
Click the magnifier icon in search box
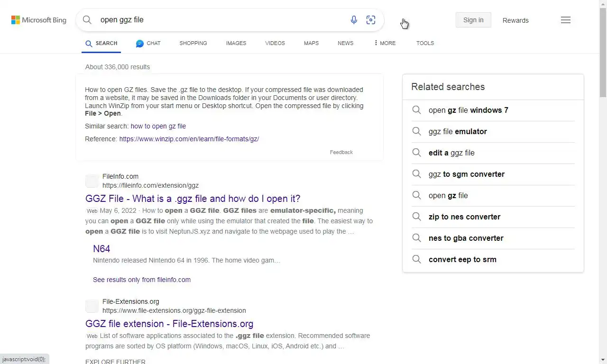[87, 20]
